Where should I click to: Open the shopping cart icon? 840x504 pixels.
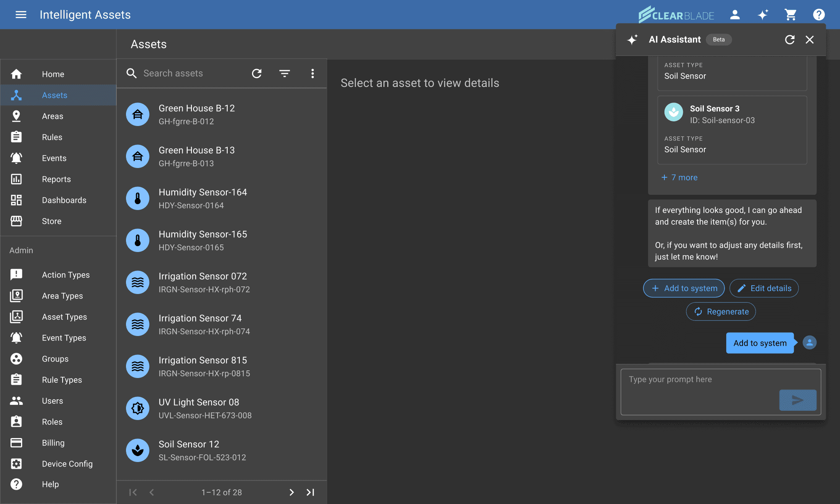point(790,15)
